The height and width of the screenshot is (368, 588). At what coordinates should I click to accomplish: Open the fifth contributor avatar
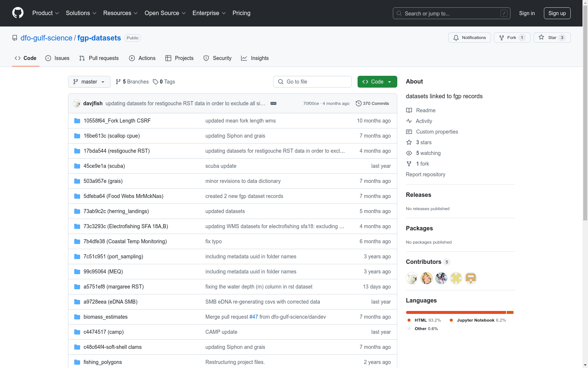[x=471, y=278]
